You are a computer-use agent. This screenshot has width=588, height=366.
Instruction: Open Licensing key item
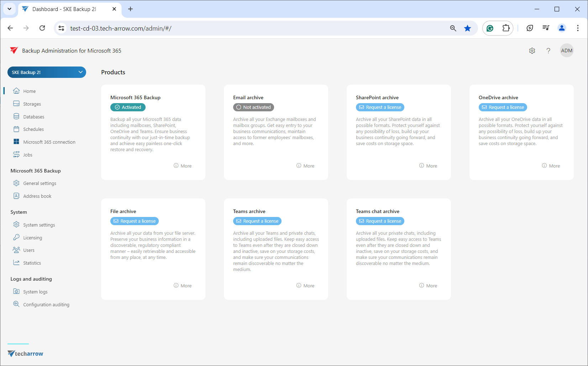tap(32, 238)
